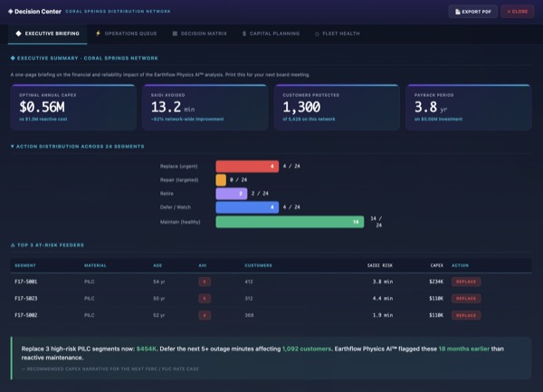
Task: Click the diamond icon in Executive Briefing tab
Action: tap(19, 33)
